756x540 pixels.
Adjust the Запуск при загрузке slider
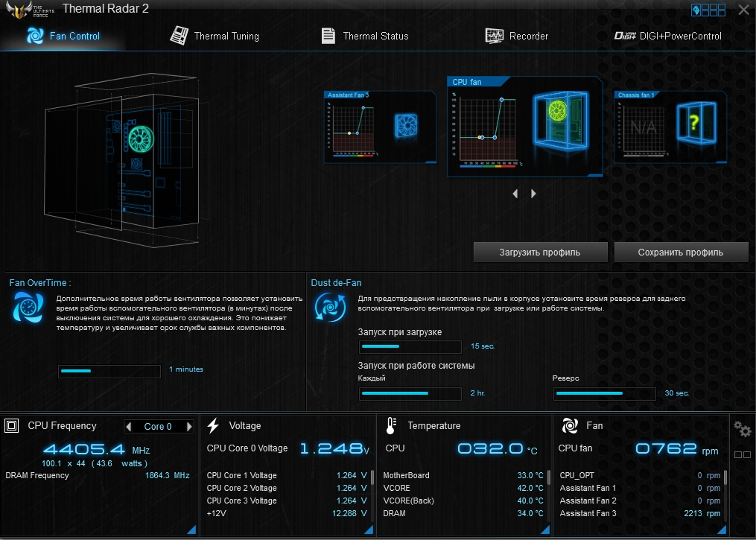410,346
